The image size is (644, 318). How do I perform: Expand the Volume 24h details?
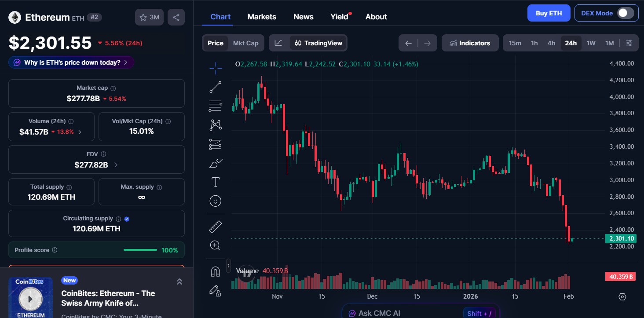coord(80,131)
